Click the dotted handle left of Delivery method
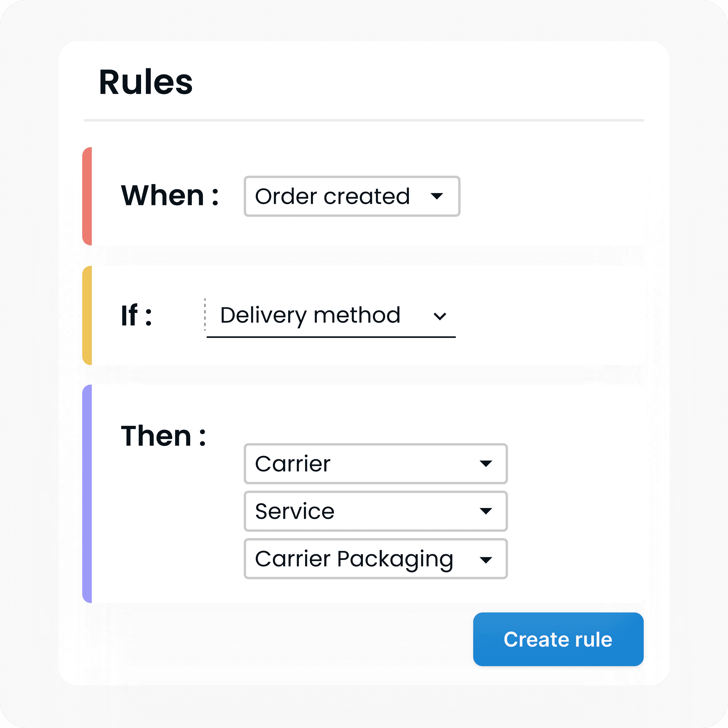This screenshot has height=728, width=728. click(205, 315)
